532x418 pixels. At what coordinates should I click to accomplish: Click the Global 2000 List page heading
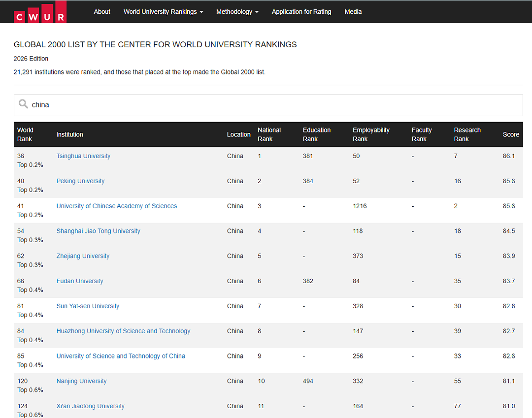coord(155,44)
